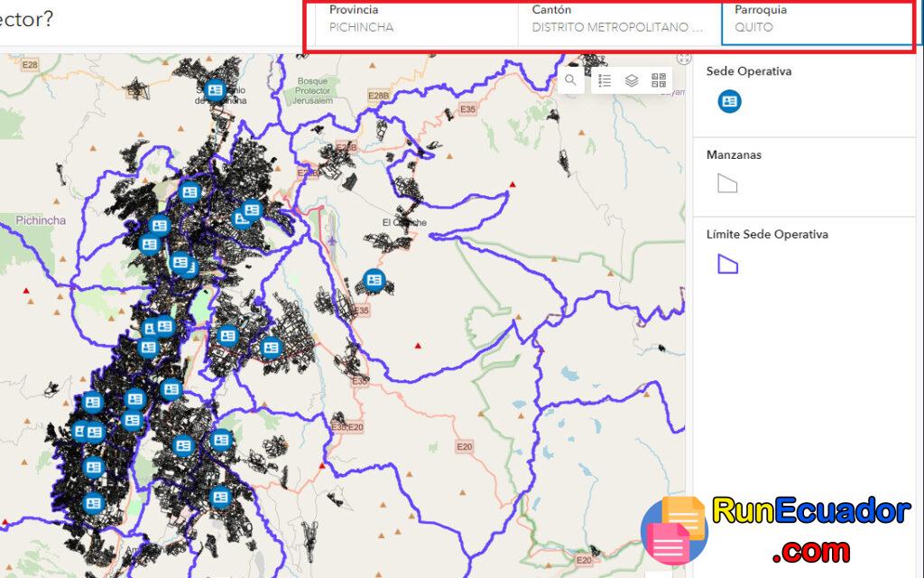This screenshot has width=924, height=578.
Task: Click the Pichincha label on the map
Action: click(x=41, y=220)
